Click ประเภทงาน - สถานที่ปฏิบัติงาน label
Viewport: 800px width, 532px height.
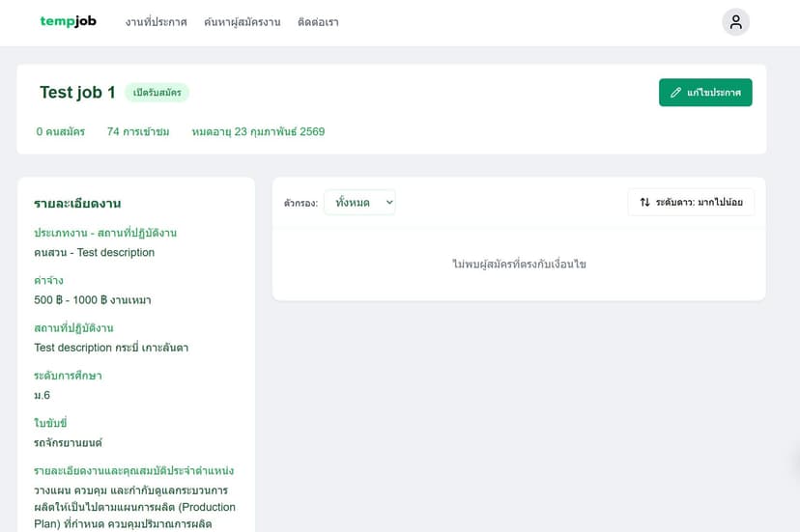105,233
